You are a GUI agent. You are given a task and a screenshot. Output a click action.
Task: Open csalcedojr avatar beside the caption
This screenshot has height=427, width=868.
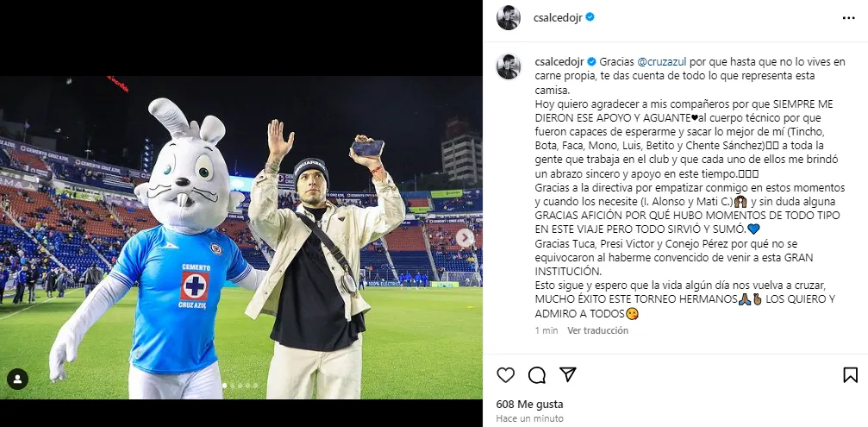pyautogui.click(x=509, y=66)
